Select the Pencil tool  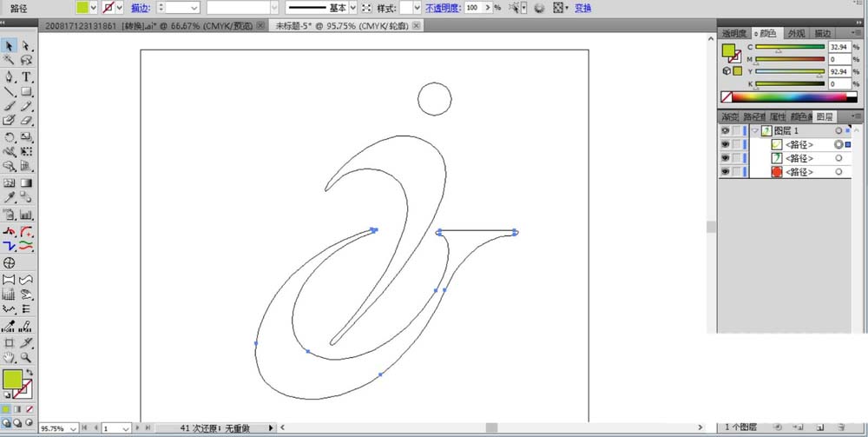25,106
